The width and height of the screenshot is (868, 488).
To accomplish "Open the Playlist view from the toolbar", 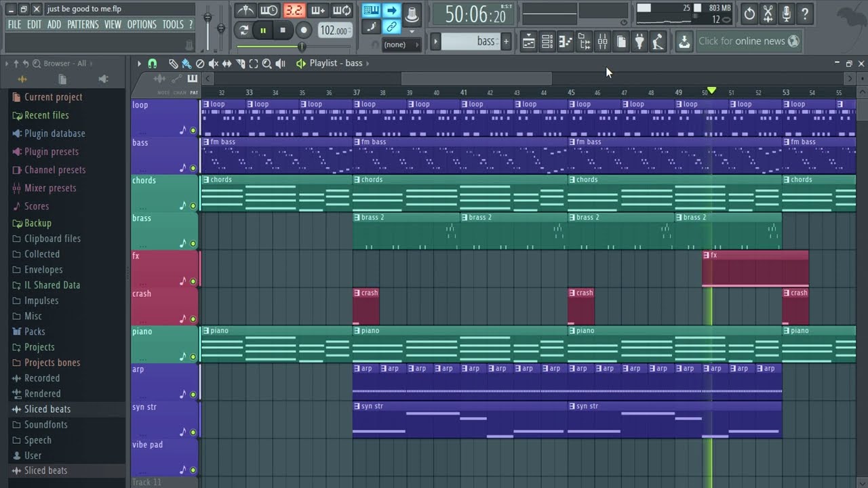I will coord(528,41).
